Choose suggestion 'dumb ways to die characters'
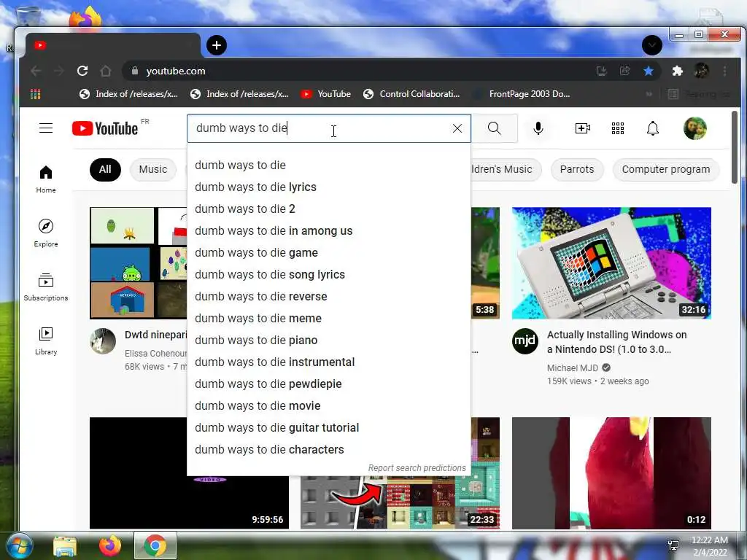This screenshot has height=560, width=747. (x=329, y=450)
